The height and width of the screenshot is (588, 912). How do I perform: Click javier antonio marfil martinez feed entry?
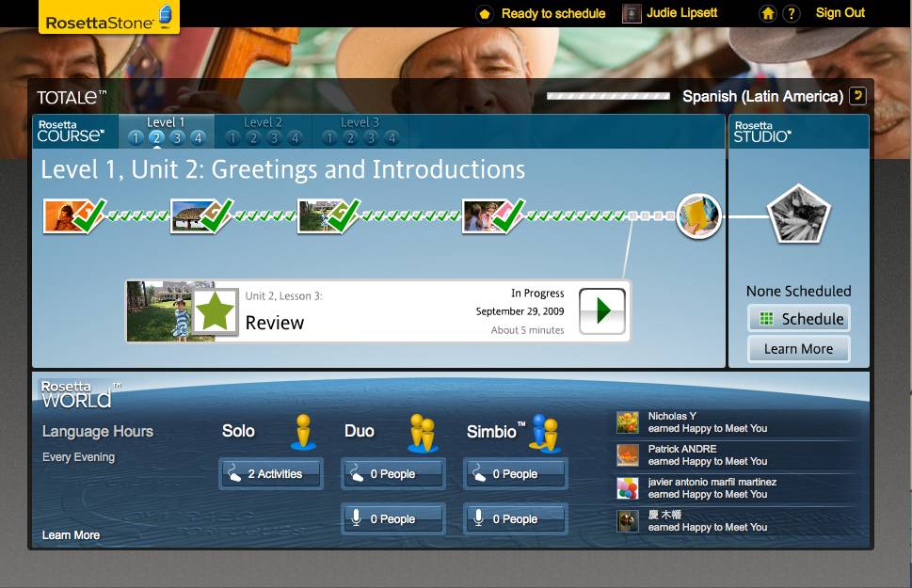click(712, 488)
